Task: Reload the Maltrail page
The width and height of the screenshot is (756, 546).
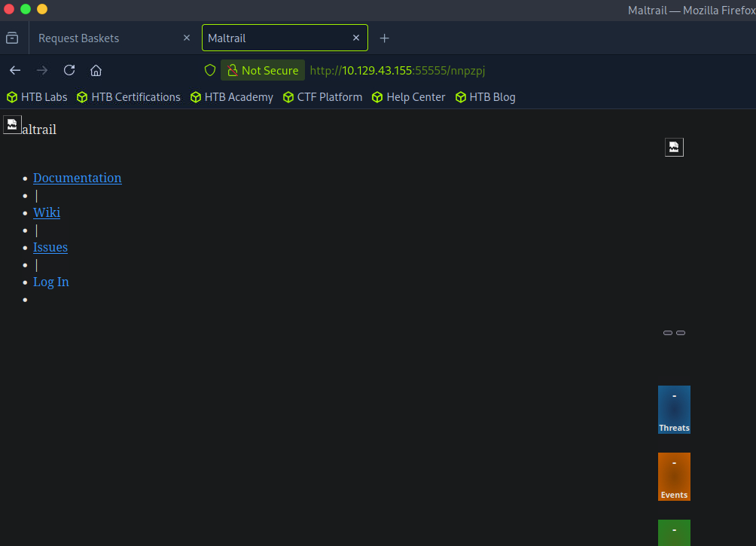Action: (69, 70)
